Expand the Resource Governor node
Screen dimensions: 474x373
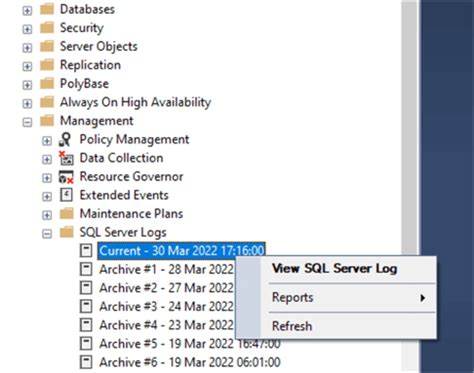pos(47,178)
